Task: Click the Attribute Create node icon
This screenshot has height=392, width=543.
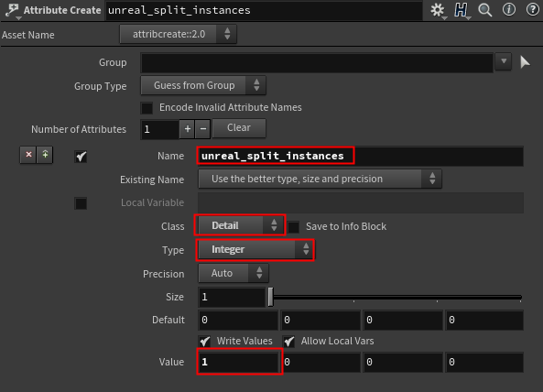Action: (x=12, y=10)
